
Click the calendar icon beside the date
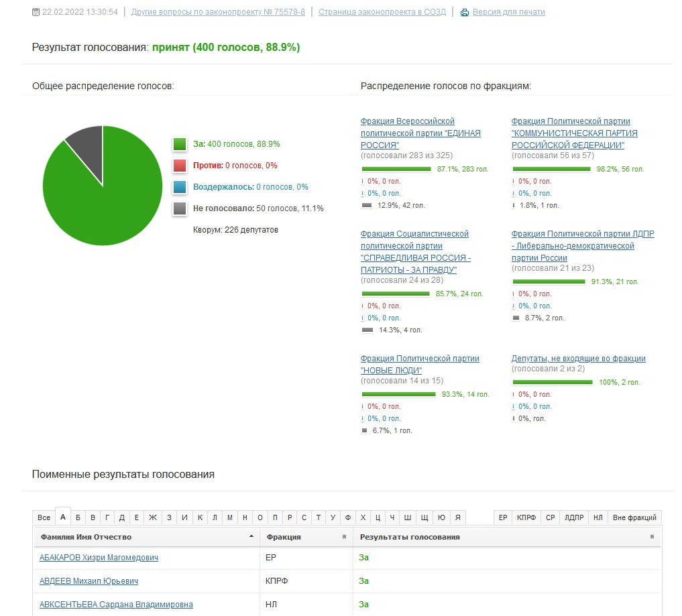pyautogui.click(x=36, y=12)
